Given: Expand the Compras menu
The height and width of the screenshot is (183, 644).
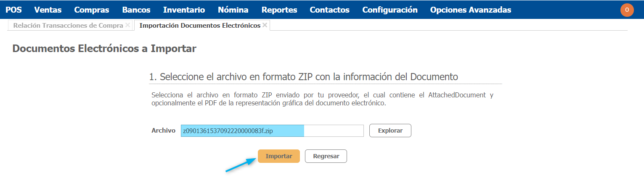Looking at the screenshot, I should click(x=91, y=10).
